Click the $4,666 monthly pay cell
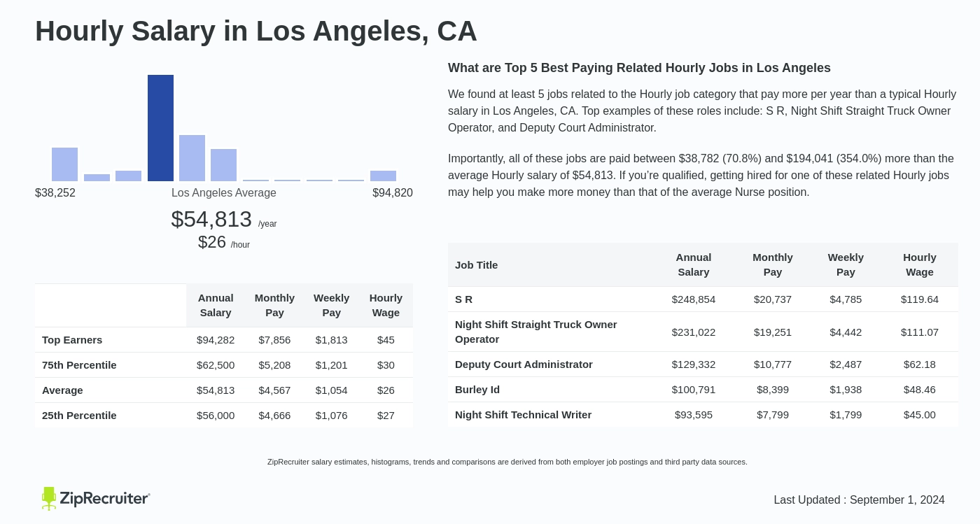The image size is (980, 524). (x=274, y=416)
